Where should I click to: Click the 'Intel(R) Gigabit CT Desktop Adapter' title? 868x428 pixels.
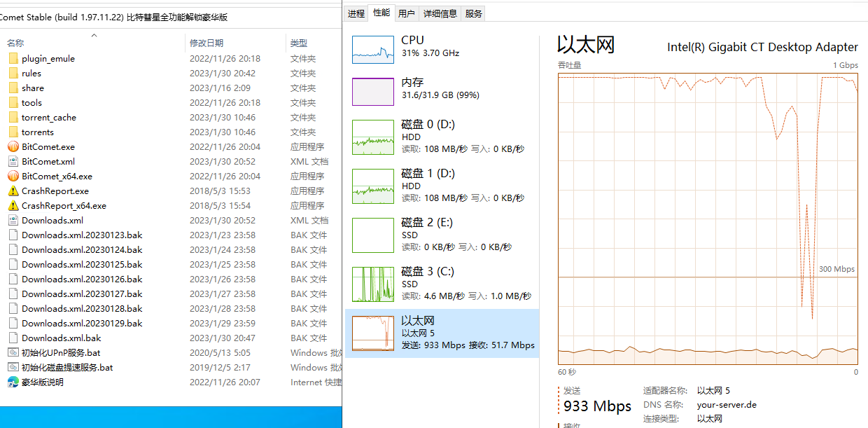pos(762,48)
